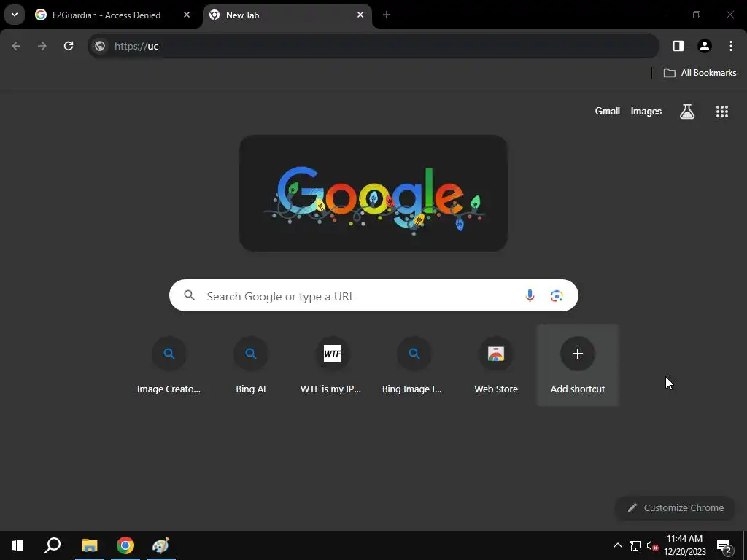This screenshot has height=560, width=747.
Task: Open Chrome three-dot menu
Action: [x=731, y=46]
